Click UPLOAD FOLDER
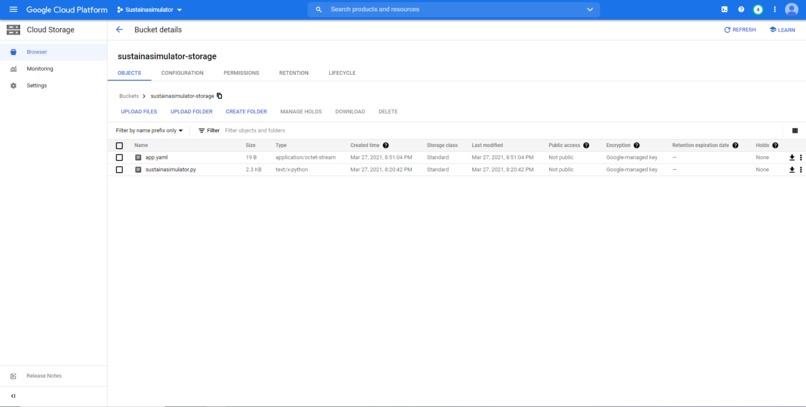806x407 pixels. (191, 112)
